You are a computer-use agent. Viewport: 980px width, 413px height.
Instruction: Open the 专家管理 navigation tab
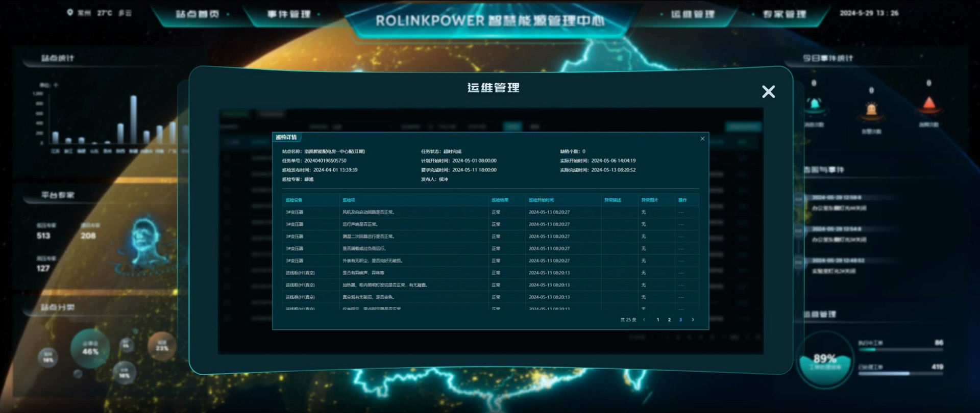coord(784,14)
